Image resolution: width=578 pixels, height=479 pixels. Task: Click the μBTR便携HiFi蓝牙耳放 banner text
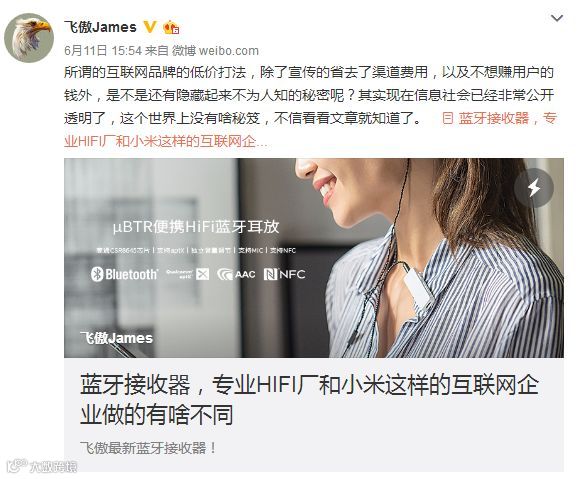point(196,227)
